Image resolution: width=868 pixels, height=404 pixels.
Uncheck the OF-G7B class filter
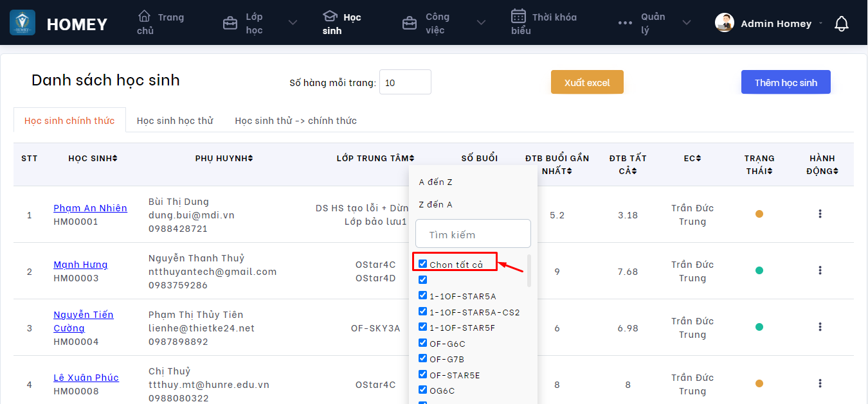click(422, 358)
